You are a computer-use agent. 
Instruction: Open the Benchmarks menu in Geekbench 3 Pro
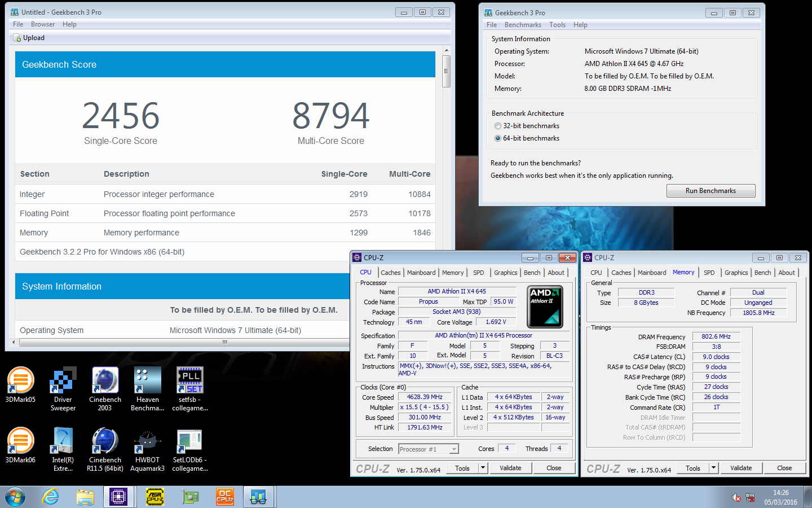tap(523, 25)
